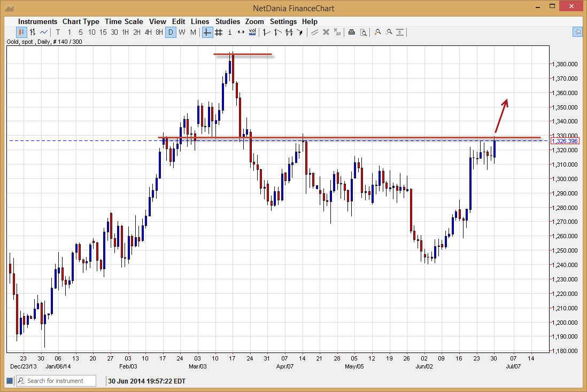Zoom in using the magnifier icon
The image size is (587, 392).
[x=377, y=33]
